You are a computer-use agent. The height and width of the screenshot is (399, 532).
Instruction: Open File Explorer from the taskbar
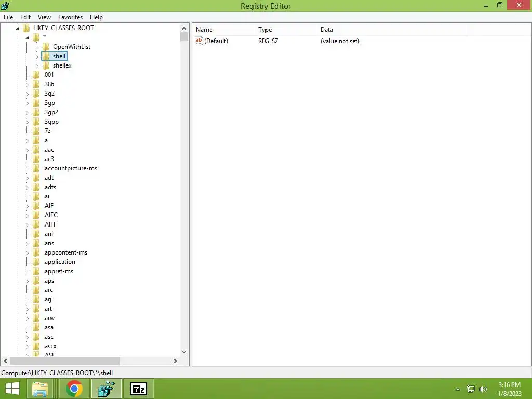[x=40, y=389]
